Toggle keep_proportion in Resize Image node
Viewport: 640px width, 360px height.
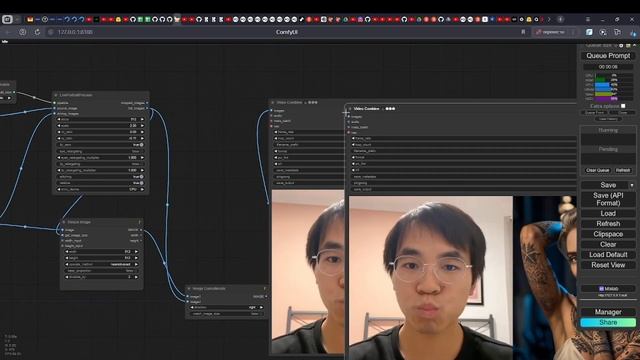(102, 271)
